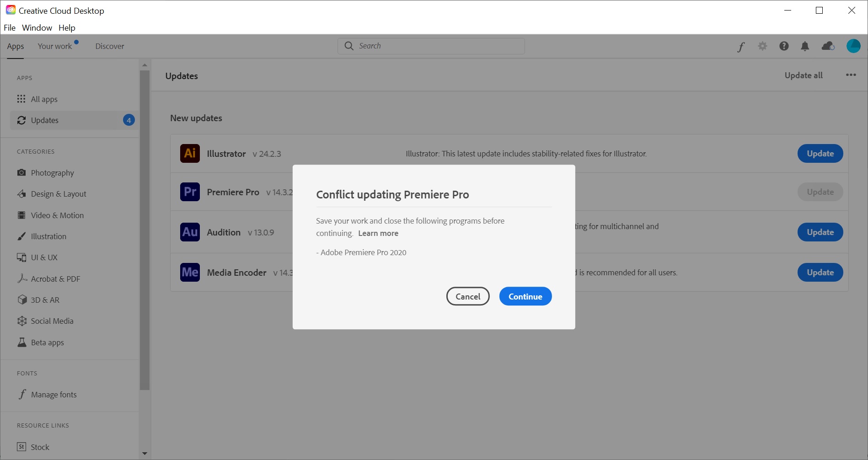Cancel the Premiere Pro conflict dialog
The height and width of the screenshot is (460, 868).
click(x=468, y=296)
